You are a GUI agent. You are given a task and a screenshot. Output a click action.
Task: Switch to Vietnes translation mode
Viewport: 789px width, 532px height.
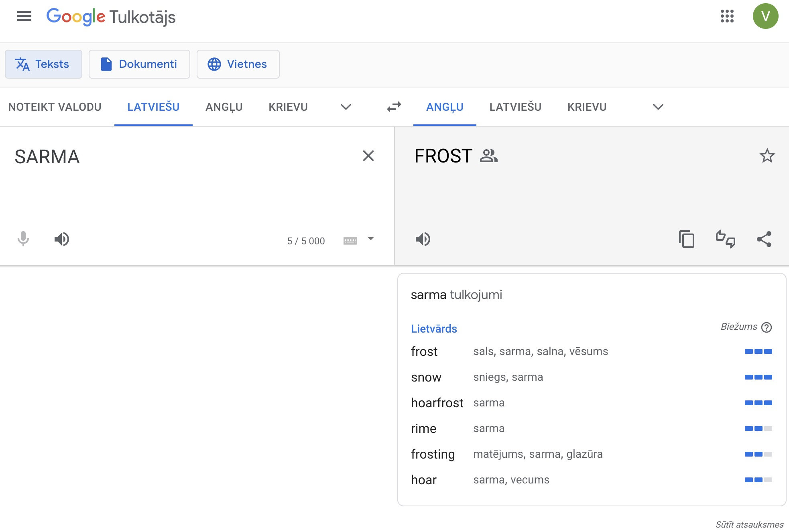point(238,64)
